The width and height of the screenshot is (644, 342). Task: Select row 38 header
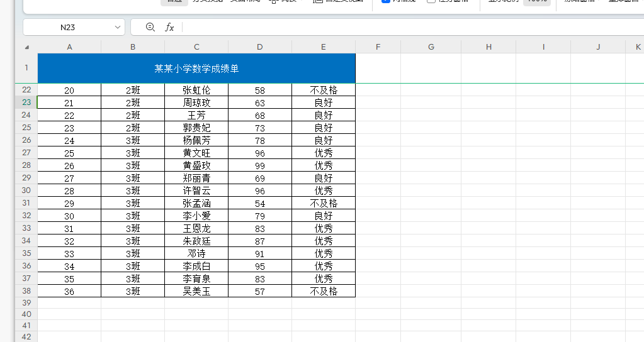pos(26,290)
